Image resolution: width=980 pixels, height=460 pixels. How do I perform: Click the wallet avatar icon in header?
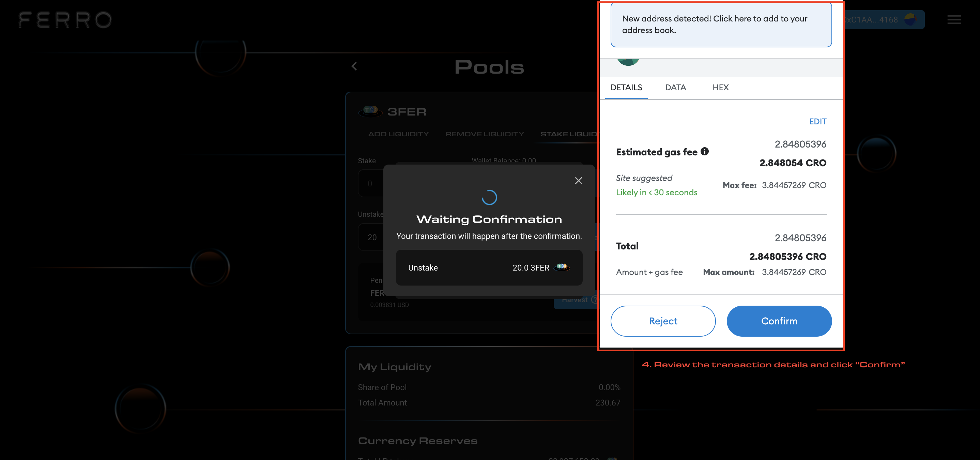[x=910, y=19]
